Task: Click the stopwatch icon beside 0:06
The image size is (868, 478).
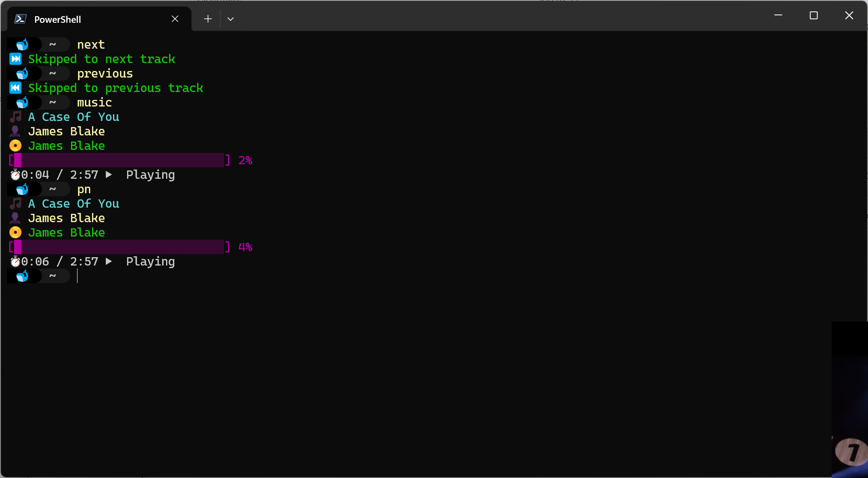Action: pyautogui.click(x=15, y=262)
